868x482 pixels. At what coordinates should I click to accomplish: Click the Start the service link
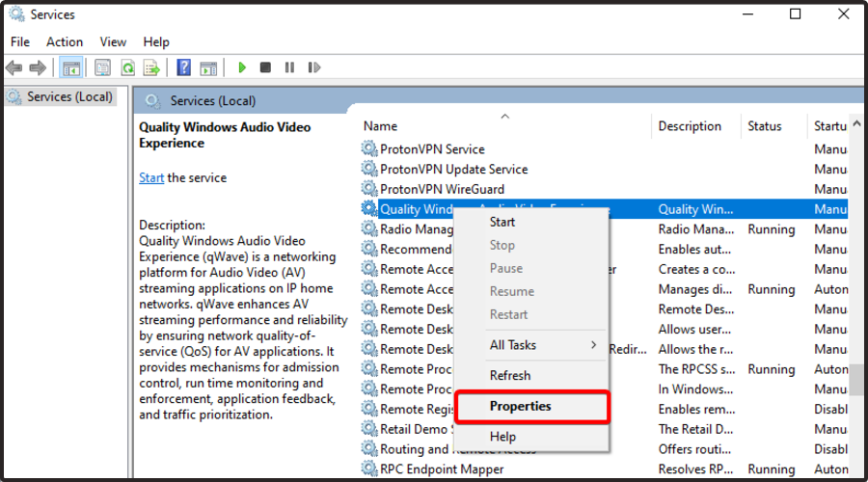pyautogui.click(x=151, y=177)
